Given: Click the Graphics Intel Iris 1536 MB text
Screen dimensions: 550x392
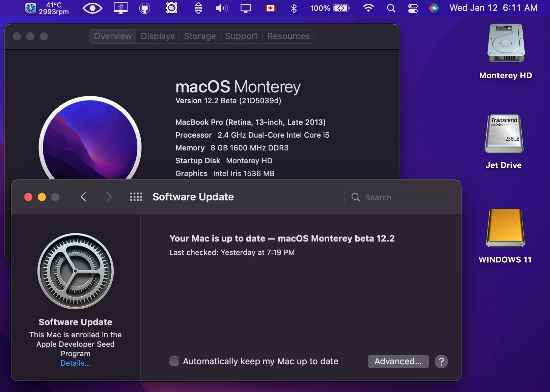Looking at the screenshot, I should (225, 173).
